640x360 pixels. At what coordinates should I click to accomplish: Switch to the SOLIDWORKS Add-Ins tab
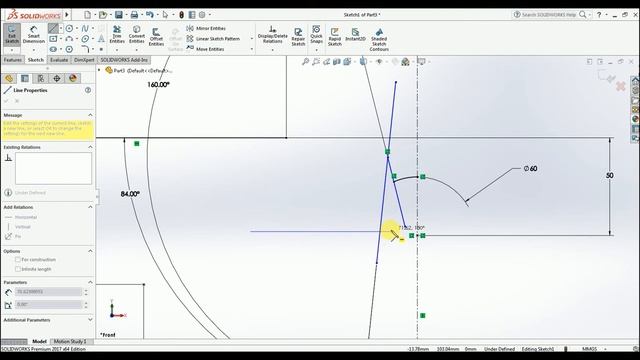(x=124, y=60)
